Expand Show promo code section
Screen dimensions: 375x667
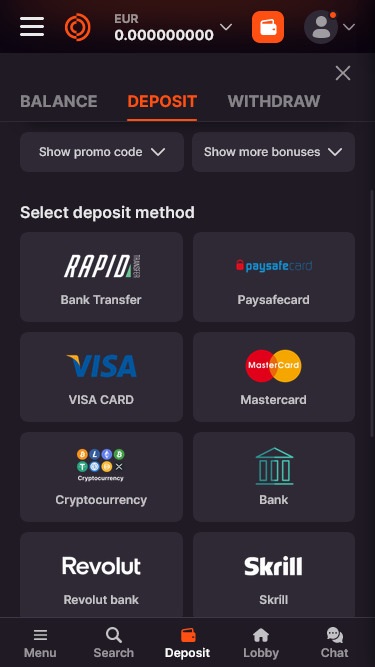[102, 152]
